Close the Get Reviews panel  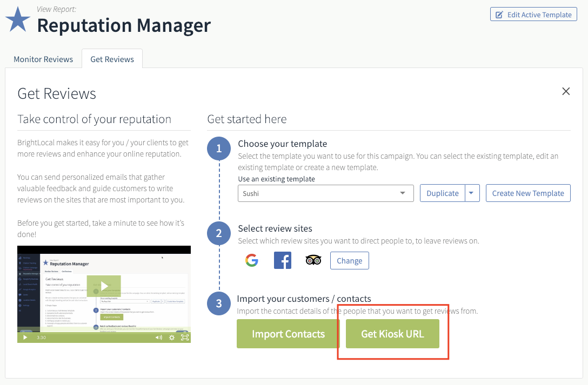(566, 91)
